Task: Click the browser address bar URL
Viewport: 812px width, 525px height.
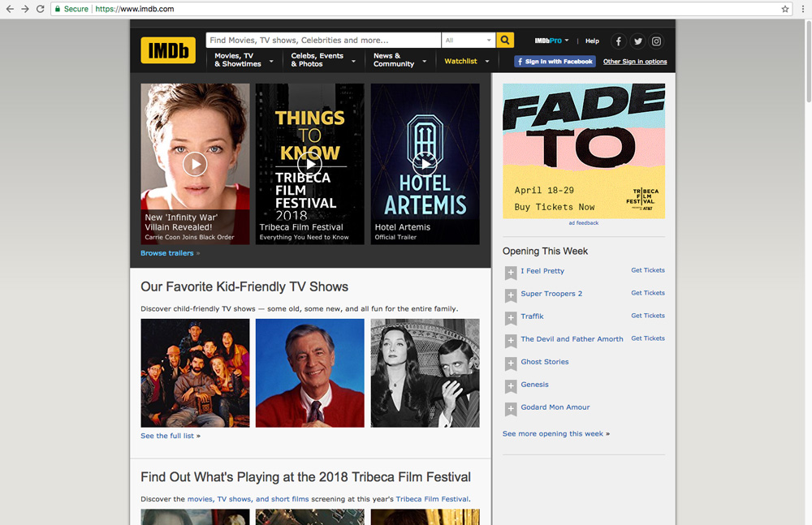Action: click(135, 9)
